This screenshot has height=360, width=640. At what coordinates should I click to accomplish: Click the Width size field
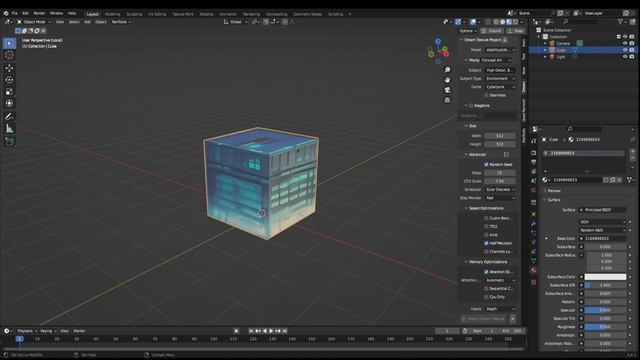point(500,136)
